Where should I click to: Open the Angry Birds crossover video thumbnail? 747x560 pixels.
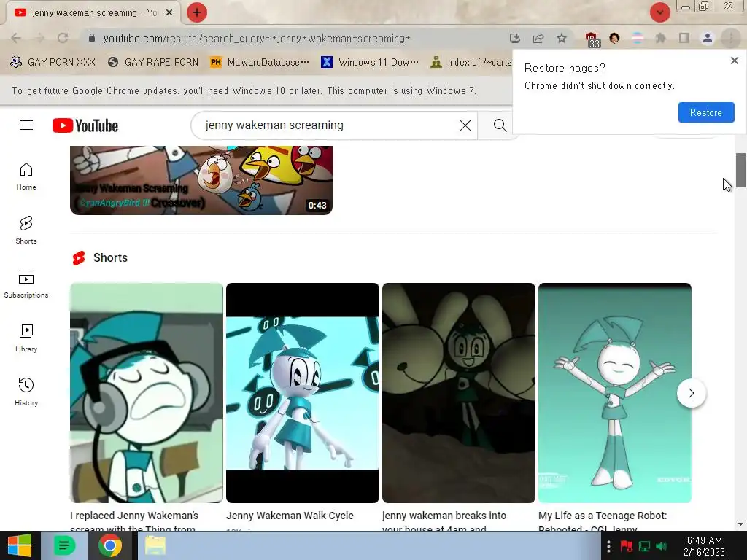coord(201,180)
